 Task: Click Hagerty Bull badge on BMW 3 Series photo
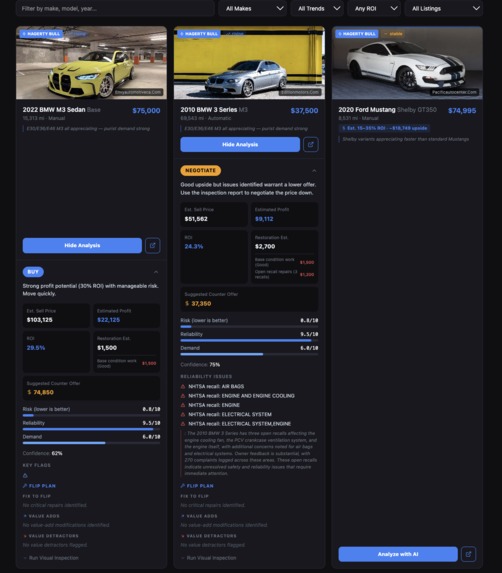coord(199,34)
